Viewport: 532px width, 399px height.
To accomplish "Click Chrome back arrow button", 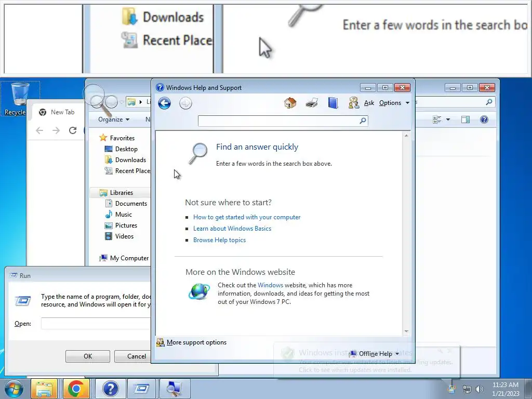I will pyautogui.click(x=39, y=130).
